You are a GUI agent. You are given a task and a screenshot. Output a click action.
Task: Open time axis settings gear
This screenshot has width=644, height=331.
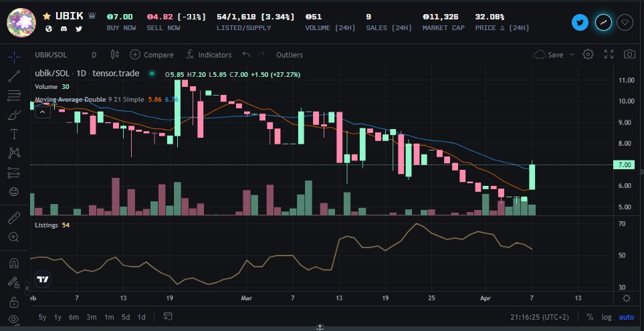[x=627, y=298]
